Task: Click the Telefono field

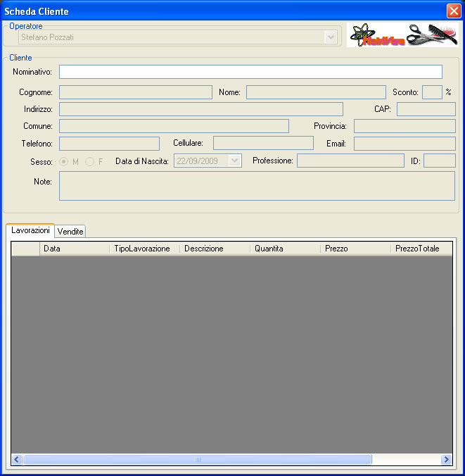Action: (x=109, y=144)
